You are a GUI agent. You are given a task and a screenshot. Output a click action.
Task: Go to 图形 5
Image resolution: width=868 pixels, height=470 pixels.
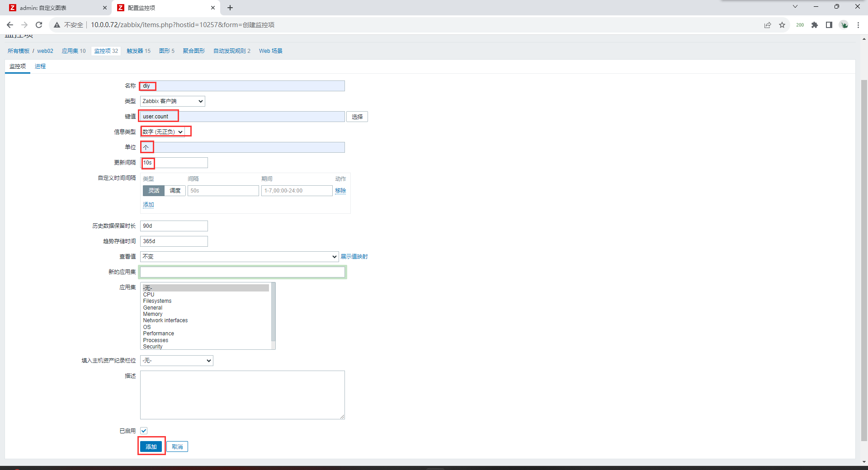click(167, 51)
